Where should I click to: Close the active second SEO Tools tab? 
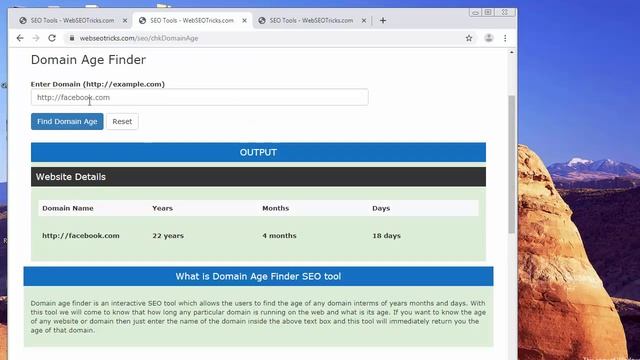point(244,20)
